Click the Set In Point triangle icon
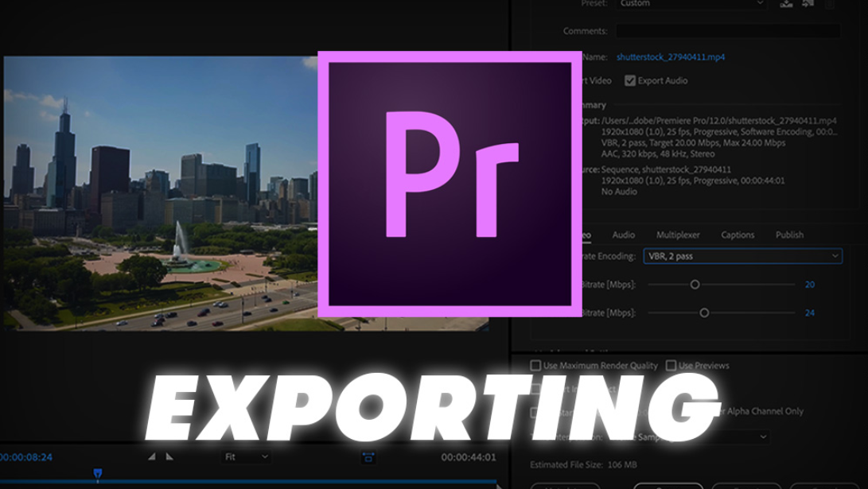 152,456
